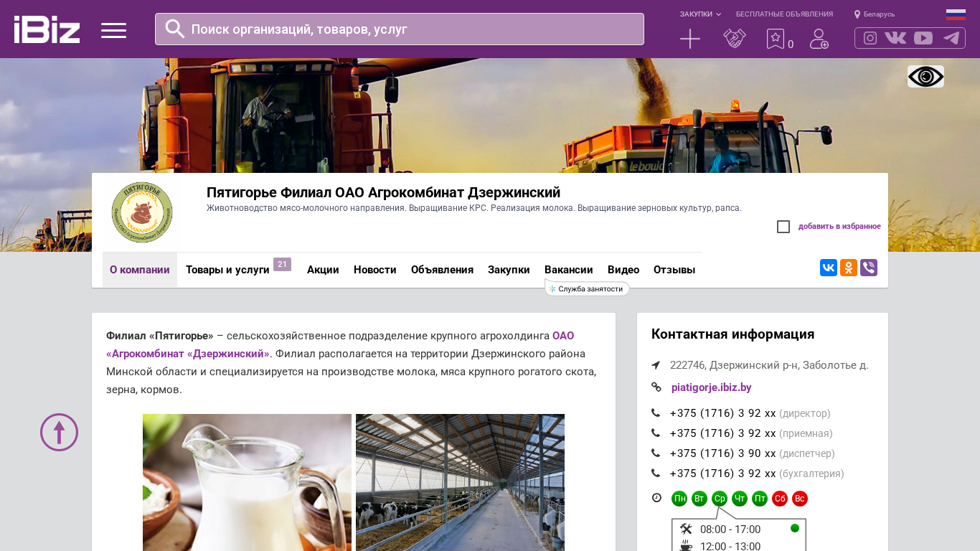980x551 pixels.
Task: Click the clock working-hours icon
Action: click(x=656, y=498)
